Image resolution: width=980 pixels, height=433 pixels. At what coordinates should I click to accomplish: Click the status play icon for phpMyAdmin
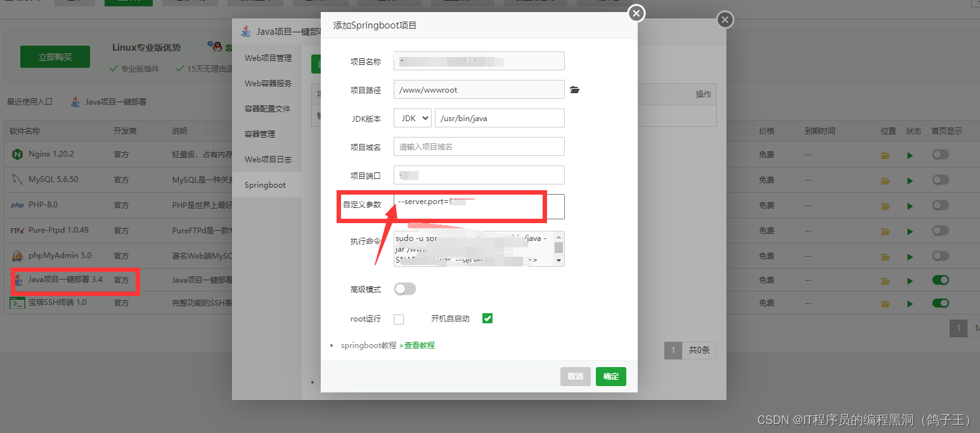[910, 255]
